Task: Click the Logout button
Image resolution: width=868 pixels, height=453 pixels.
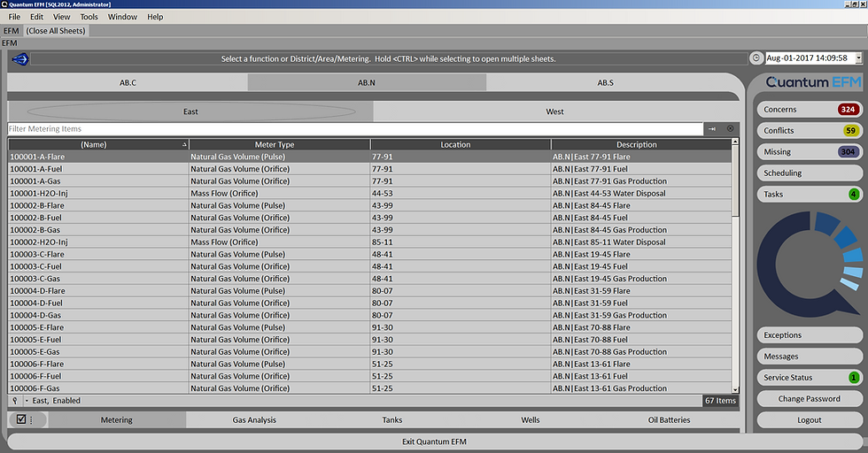Action: [809, 419]
